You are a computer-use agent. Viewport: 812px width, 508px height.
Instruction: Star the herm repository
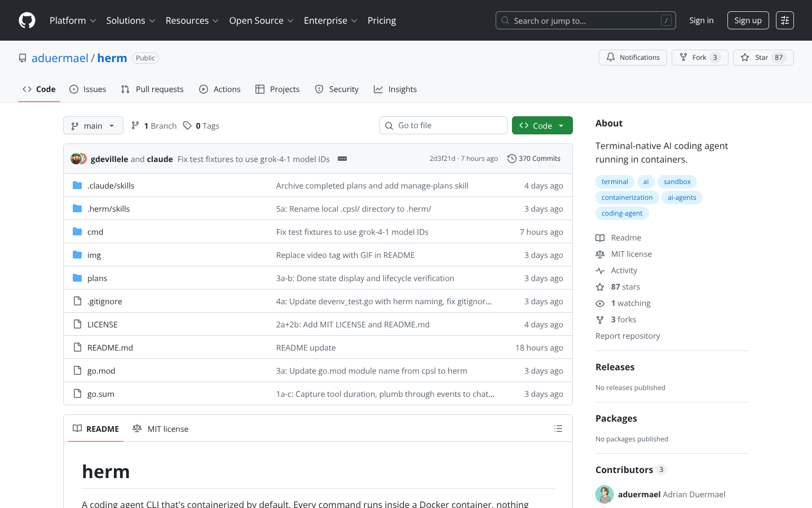coord(763,58)
